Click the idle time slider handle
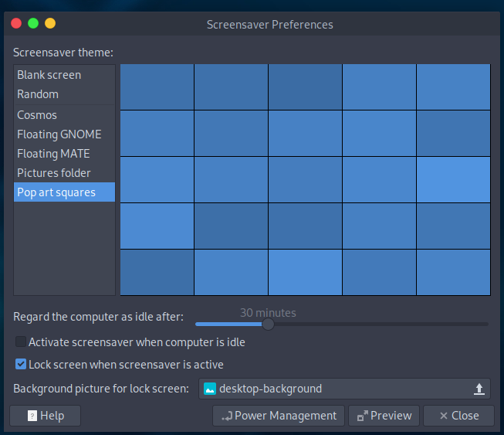The height and width of the screenshot is (435, 504). point(268,325)
